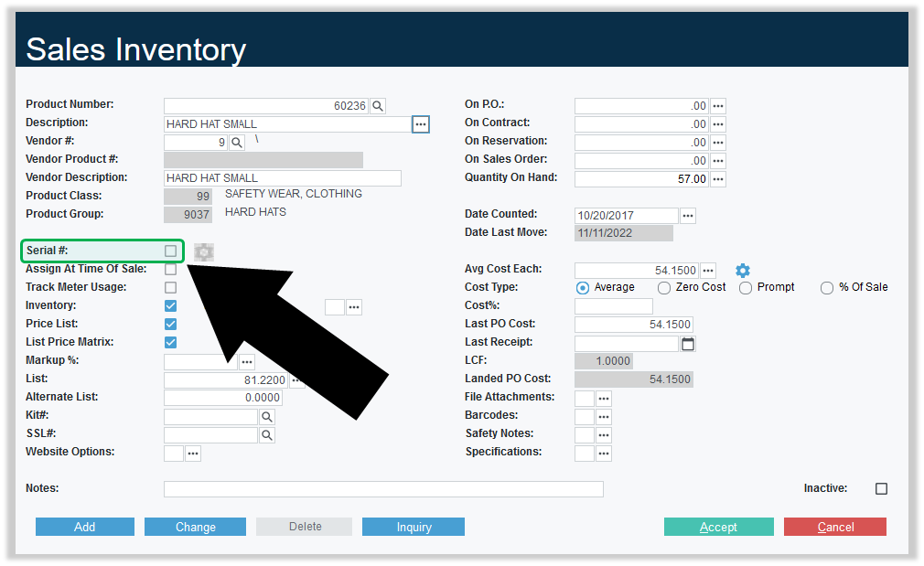Click the blue gear icon beside Avg Cost
Screen dimensions: 924x566
click(x=743, y=271)
